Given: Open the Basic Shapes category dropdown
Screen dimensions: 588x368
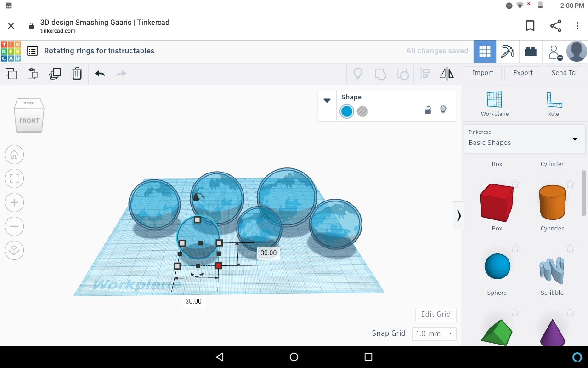Looking at the screenshot, I should click(524, 138).
